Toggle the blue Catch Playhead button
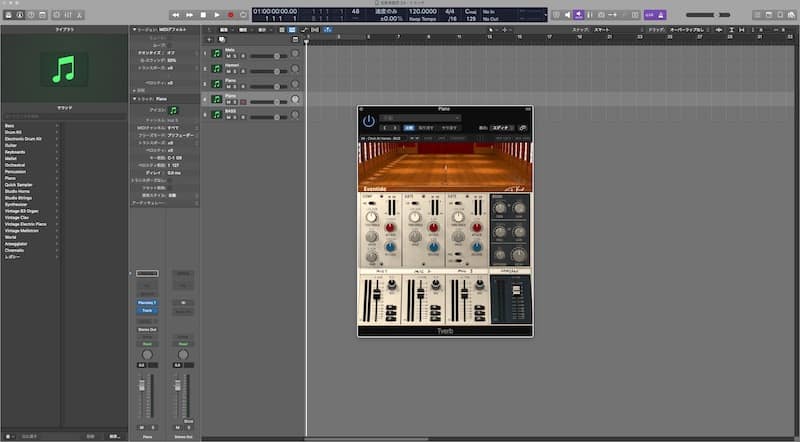800x442 pixels. (327, 30)
